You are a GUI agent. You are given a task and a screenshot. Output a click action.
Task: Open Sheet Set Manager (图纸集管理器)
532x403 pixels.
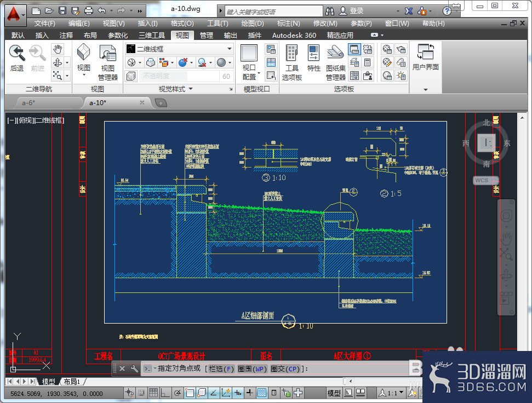335,63
